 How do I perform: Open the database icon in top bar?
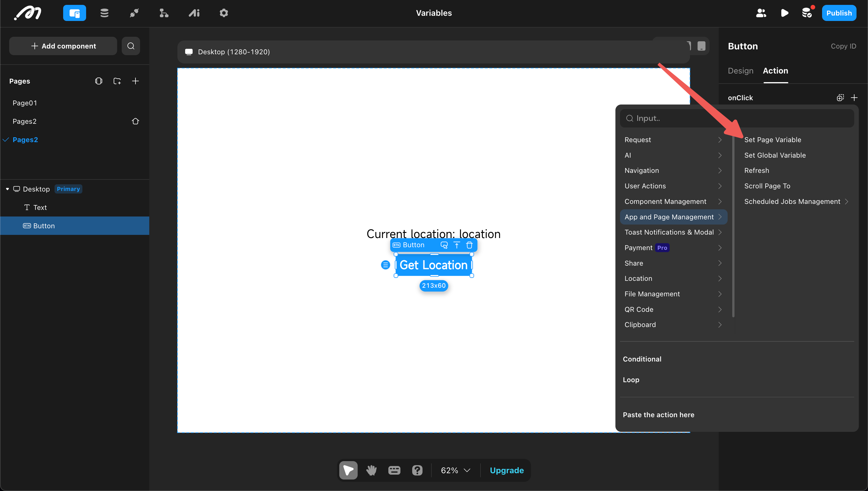click(104, 13)
